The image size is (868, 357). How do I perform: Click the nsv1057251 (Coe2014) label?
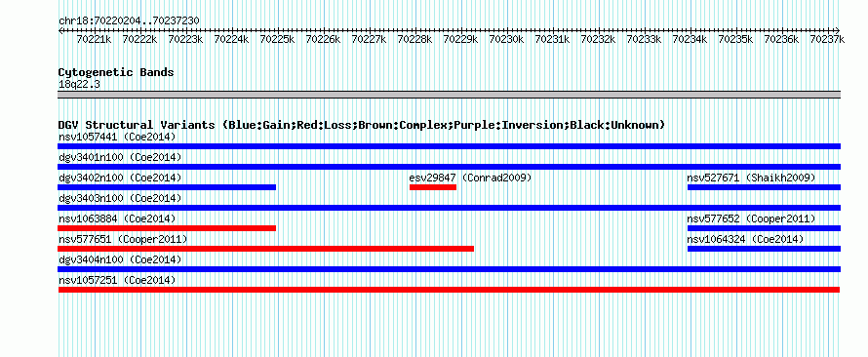click(x=117, y=280)
